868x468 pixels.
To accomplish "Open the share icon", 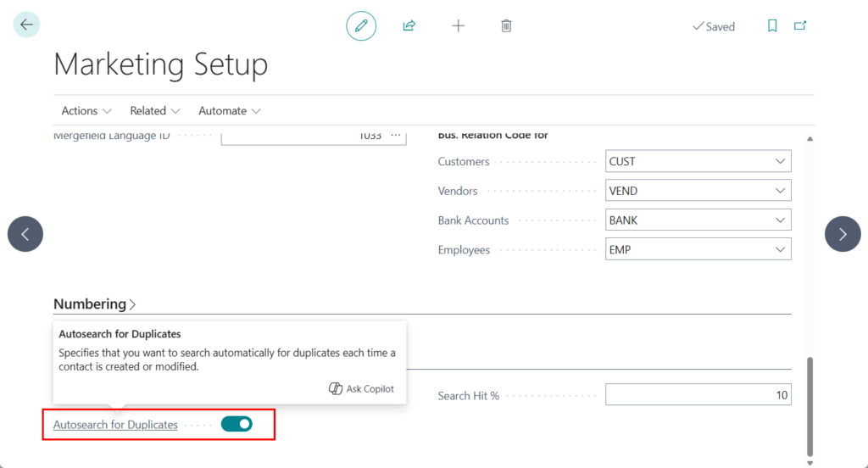I will pyautogui.click(x=409, y=26).
